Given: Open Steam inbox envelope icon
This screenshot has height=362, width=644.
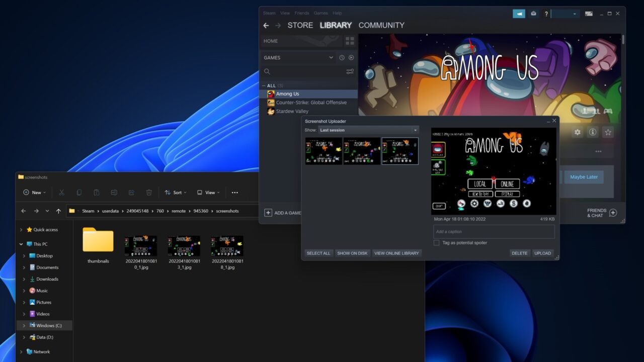Looking at the screenshot, I should point(533,14).
